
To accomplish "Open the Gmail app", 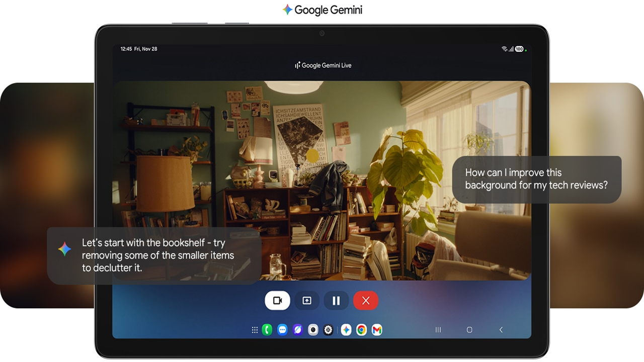I will click(377, 330).
